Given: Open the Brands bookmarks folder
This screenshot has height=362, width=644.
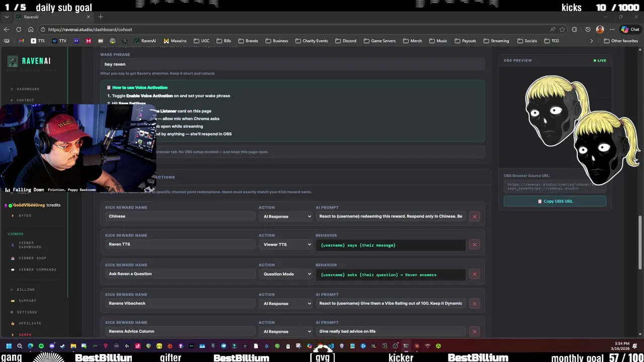Looking at the screenshot, I should click(x=248, y=41).
